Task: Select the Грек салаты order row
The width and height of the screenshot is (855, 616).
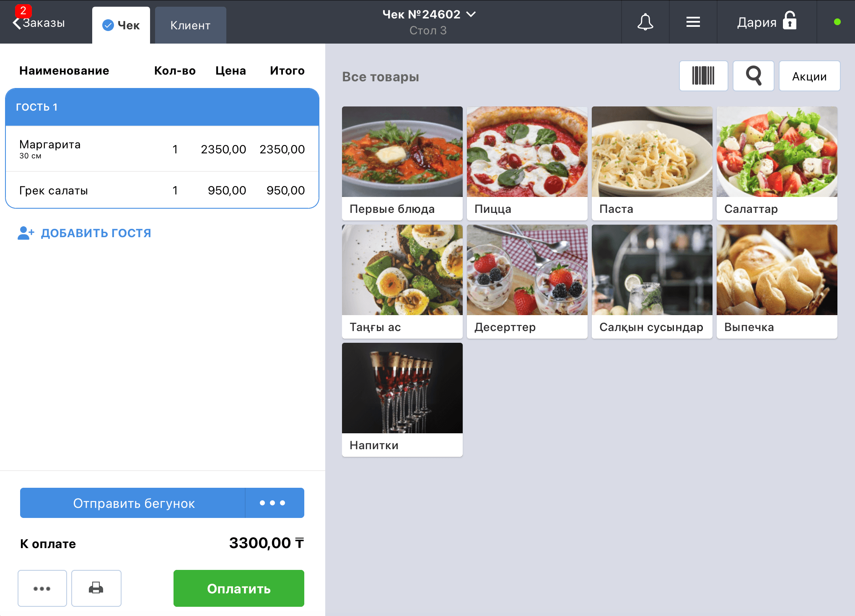Action: (162, 190)
